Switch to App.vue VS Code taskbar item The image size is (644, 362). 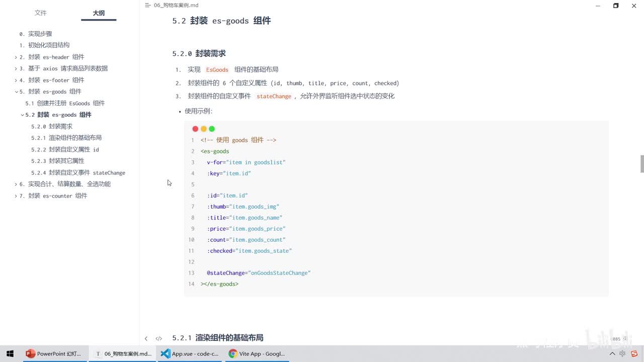click(190, 353)
